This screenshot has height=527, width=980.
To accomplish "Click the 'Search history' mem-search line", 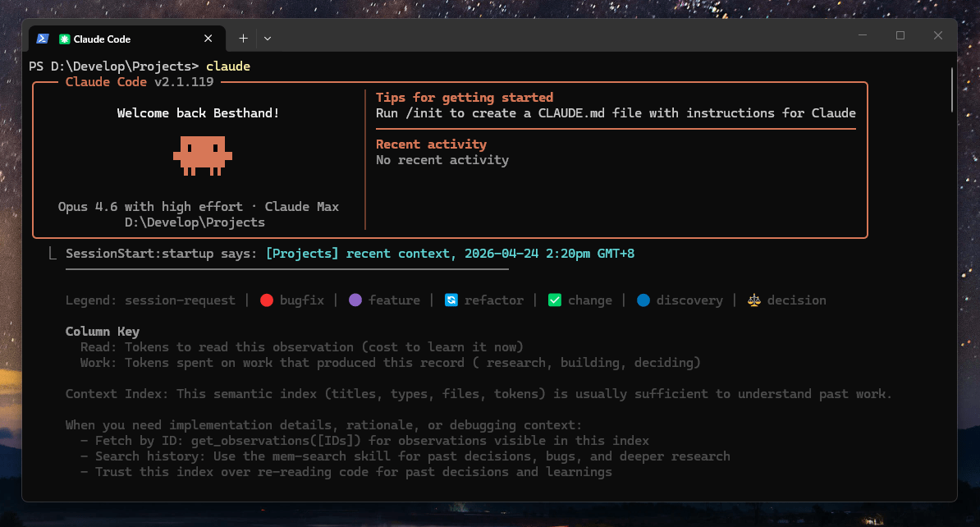I will 405,456.
